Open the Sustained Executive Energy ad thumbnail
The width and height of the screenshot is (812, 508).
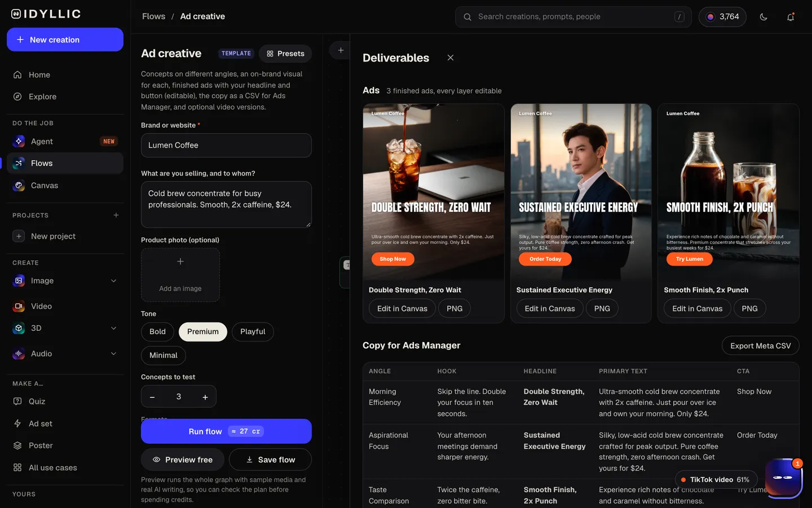(x=581, y=192)
